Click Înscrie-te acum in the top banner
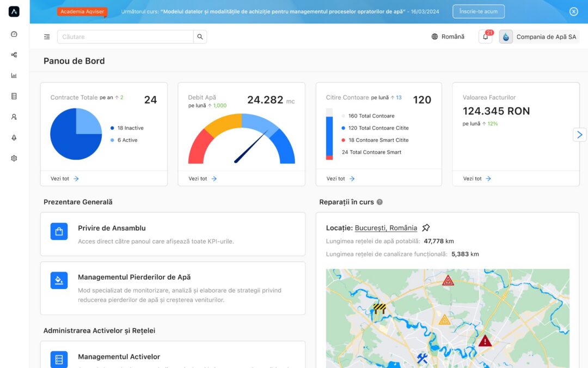The height and width of the screenshot is (368, 588). (x=478, y=11)
